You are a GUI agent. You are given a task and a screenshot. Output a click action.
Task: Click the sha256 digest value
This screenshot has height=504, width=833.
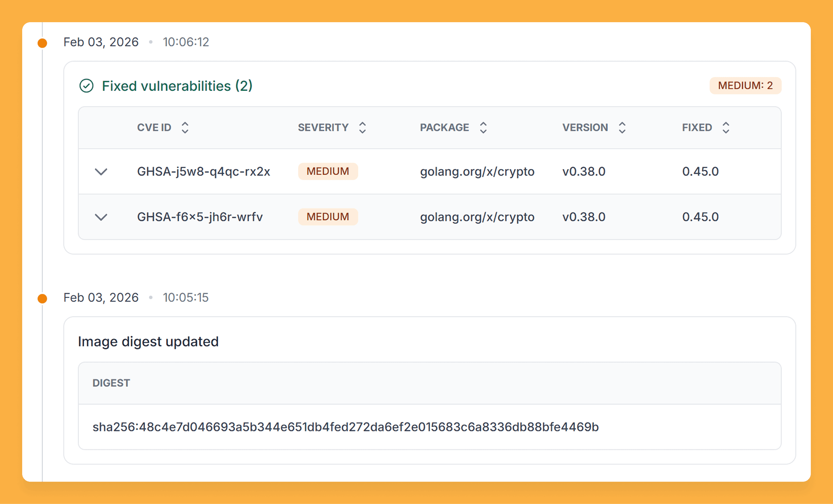pyautogui.click(x=346, y=427)
